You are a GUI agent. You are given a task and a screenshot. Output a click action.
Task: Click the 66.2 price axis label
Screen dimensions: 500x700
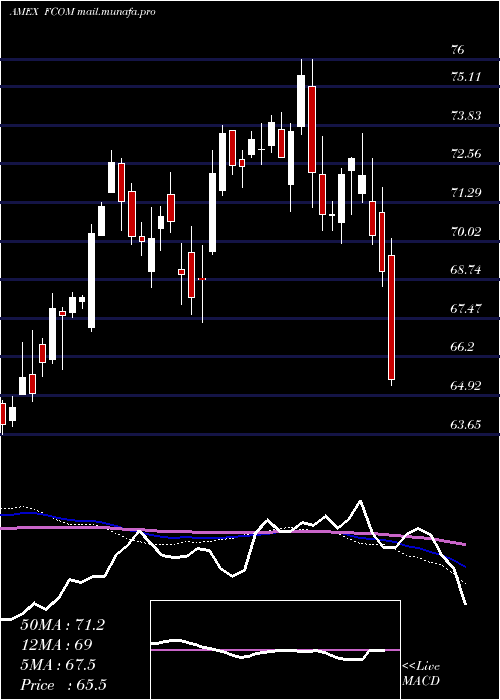[463, 347]
